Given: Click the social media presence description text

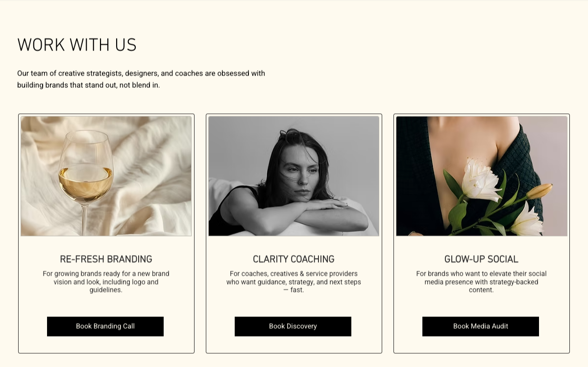Looking at the screenshot, I should click(x=481, y=282).
